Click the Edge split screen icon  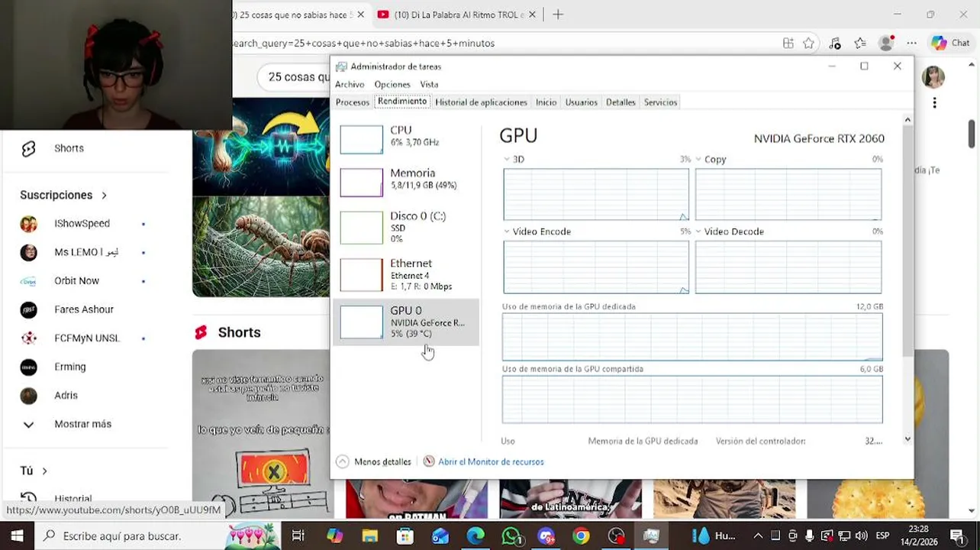tap(788, 43)
